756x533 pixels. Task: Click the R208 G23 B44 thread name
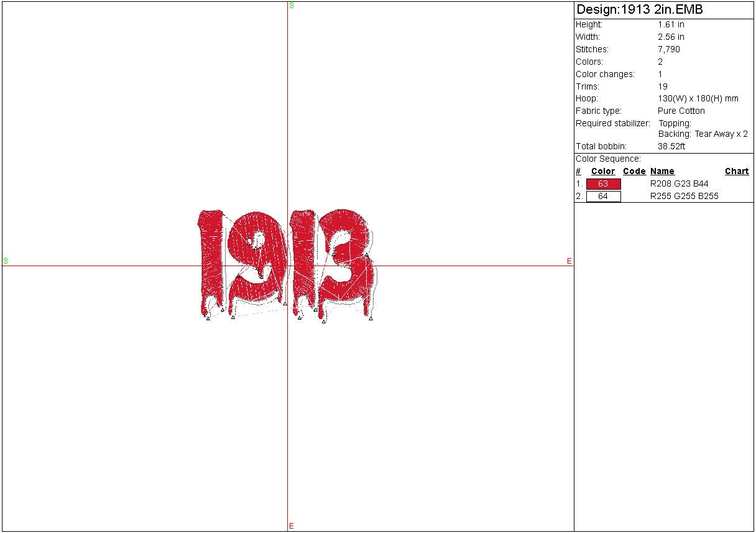pyautogui.click(x=679, y=184)
